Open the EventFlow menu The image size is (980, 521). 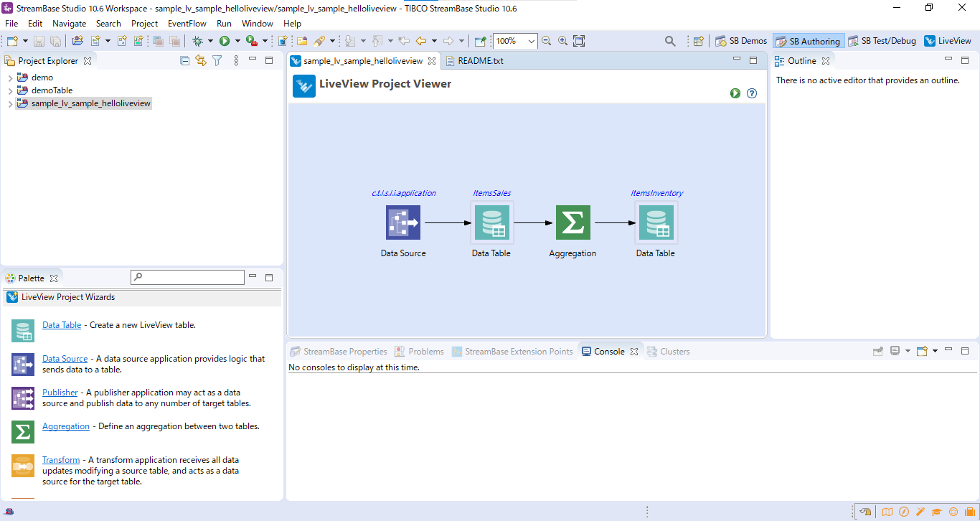point(187,23)
